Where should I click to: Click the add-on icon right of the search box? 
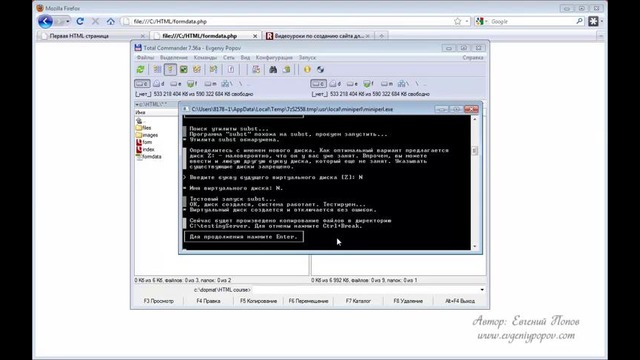click(593, 21)
